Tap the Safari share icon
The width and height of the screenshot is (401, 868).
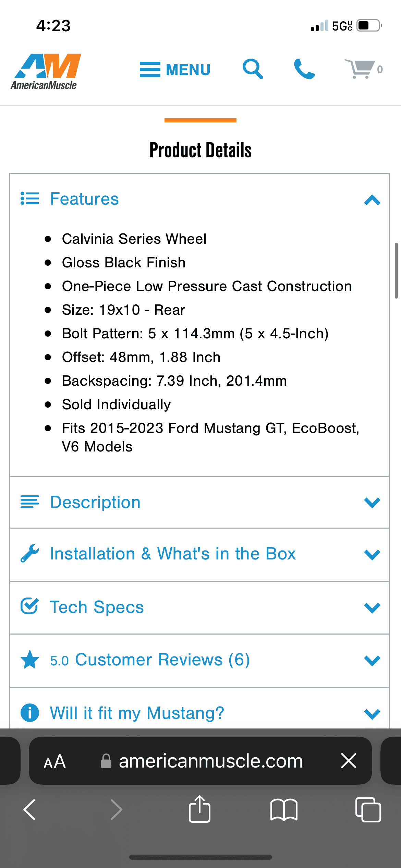tap(199, 809)
